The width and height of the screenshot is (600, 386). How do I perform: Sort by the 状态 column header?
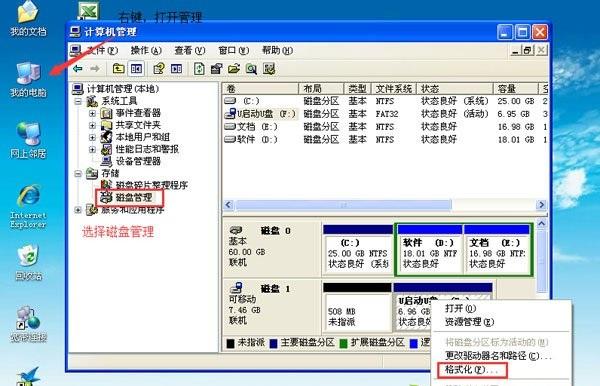point(455,89)
